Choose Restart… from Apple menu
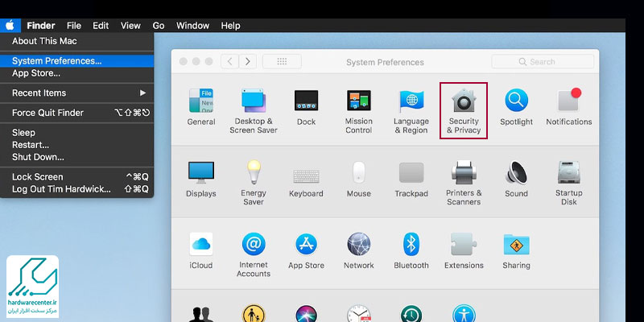Viewport: 644px width, 322px height. click(76, 145)
